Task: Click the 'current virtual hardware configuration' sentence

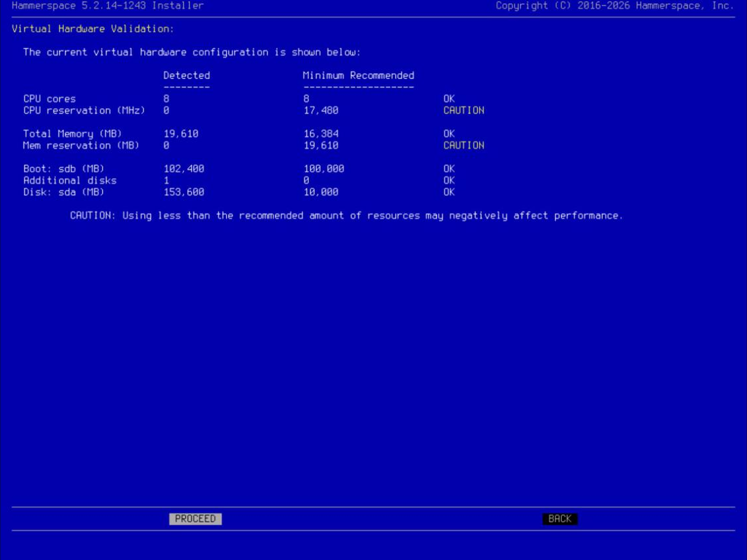Action: pyautogui.click(x=192, y=52)
